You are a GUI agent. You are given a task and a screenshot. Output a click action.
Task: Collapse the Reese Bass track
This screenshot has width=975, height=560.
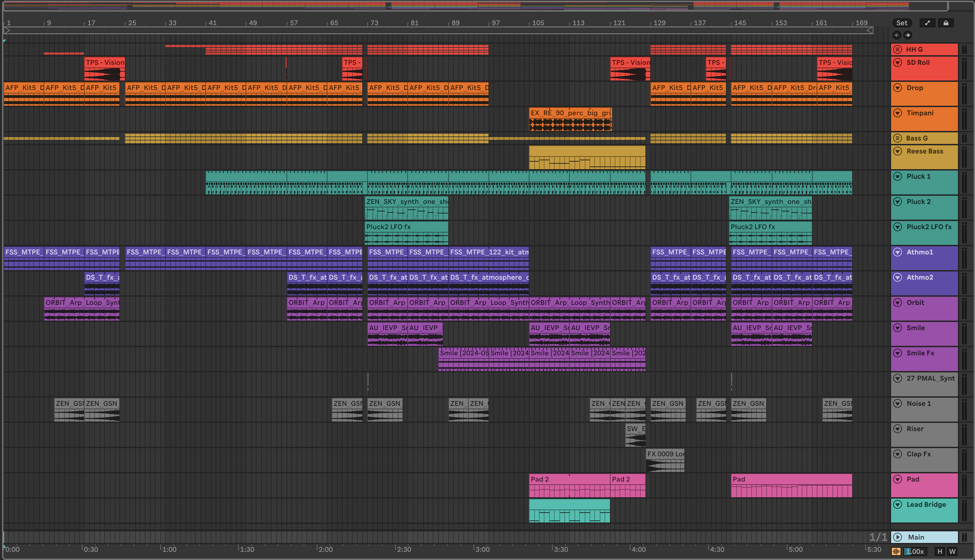coord(897,151)
